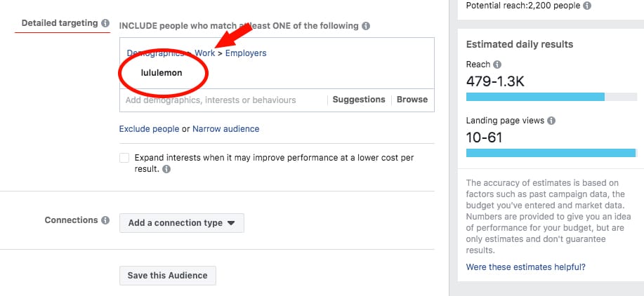
Task: Click info icon beside Detailed targeting label
Action: click(x=105, y=23)
